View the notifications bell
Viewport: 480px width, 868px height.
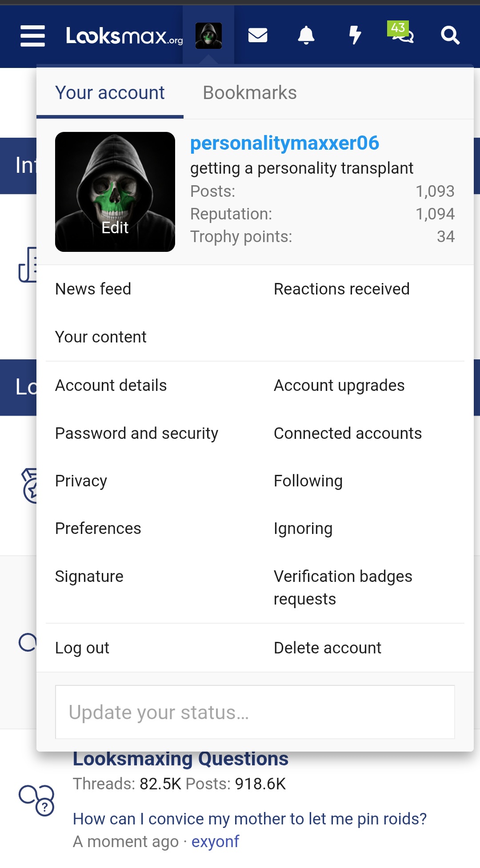tap(306, 36)
